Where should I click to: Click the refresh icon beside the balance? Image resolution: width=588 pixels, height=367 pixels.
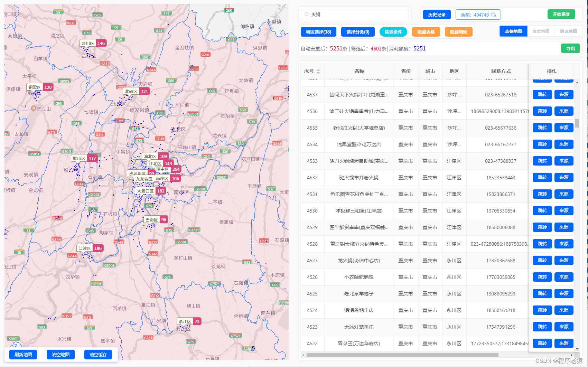coord(493,15)
